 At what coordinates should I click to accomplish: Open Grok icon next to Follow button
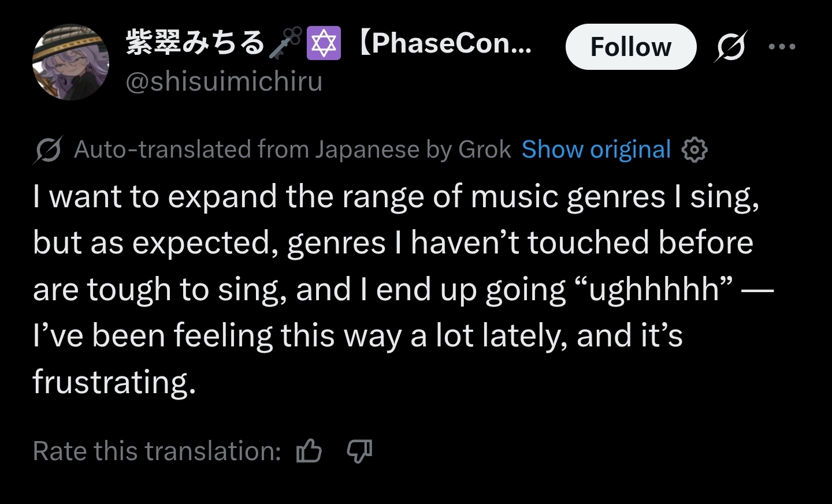pos(730,46)
